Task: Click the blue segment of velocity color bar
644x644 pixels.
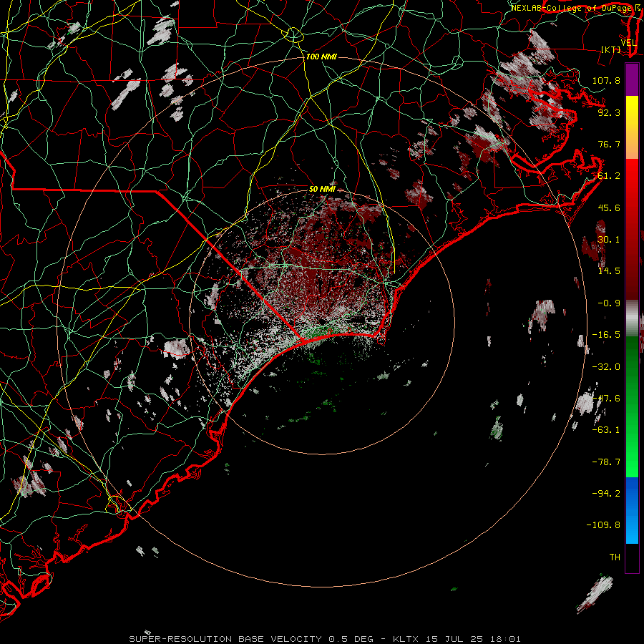Action: (632, 510)
